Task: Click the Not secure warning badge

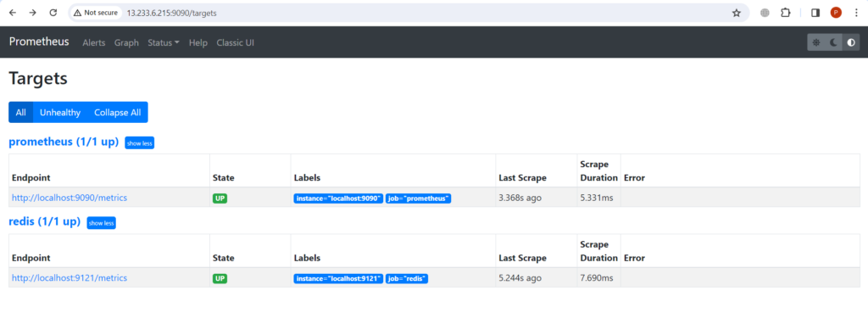Action: click(x=96, y=13)
